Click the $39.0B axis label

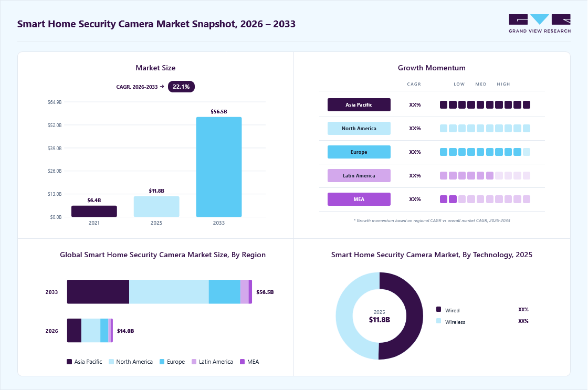point(55,149)
